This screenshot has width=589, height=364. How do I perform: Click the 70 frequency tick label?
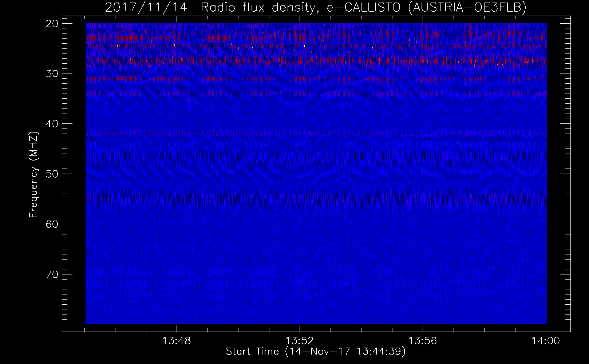(x=52, y=274)
